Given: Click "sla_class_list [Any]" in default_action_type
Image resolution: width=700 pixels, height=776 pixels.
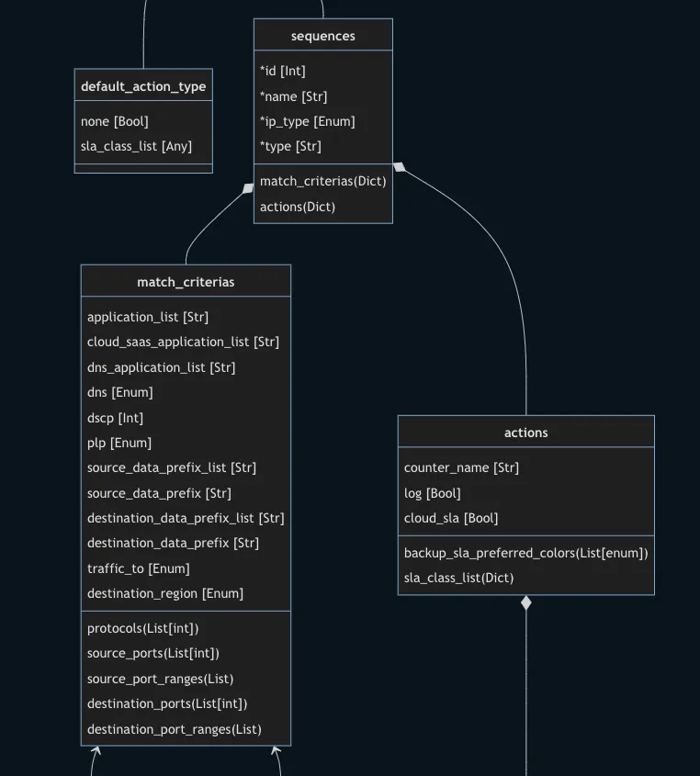Looking at the screenshot, I should [136, 146].
